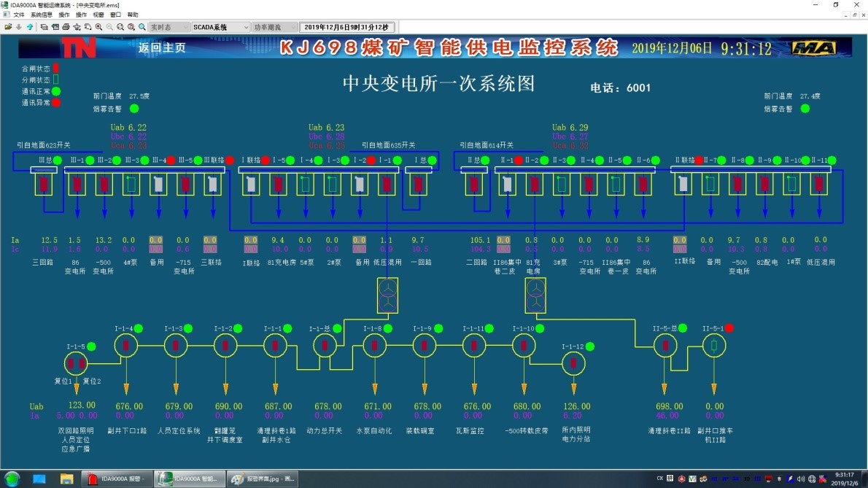868x488 pixels.
Task: Click the zoom in magnifier icon
Action: pyautogui.click(x=98, y=27)
